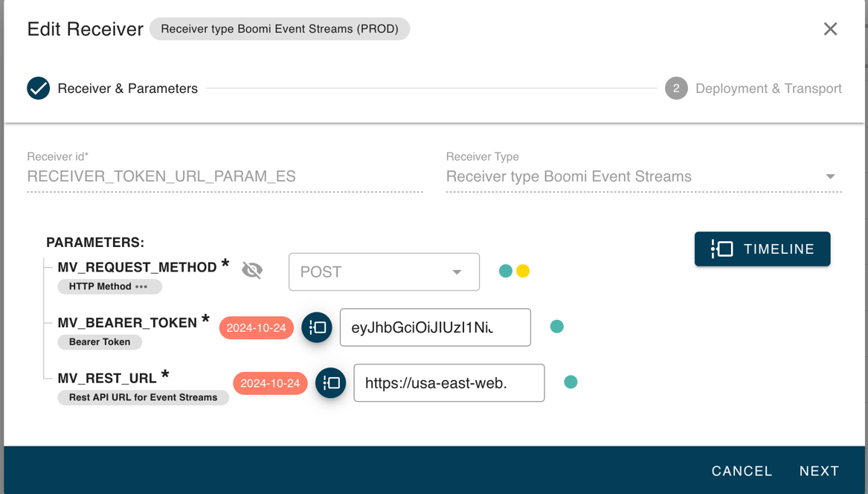Open the POST HTTP method dropdown

(384, 272)
